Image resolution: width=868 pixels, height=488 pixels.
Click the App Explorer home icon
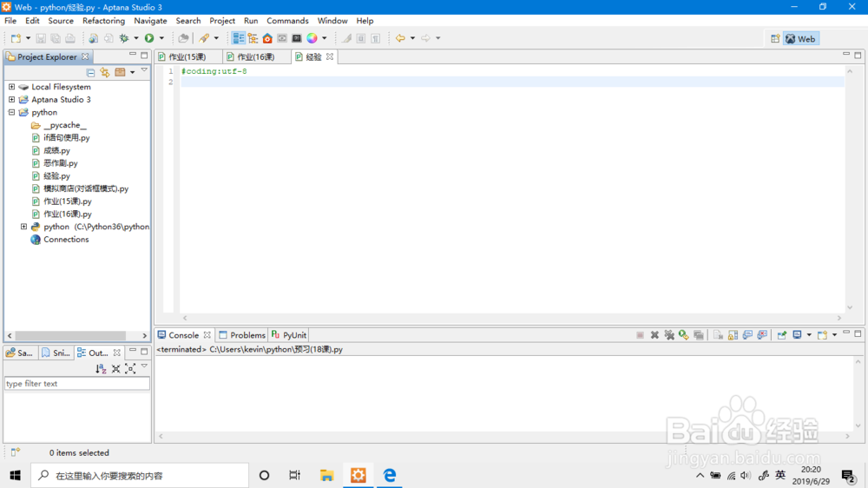tap(267, 38)
